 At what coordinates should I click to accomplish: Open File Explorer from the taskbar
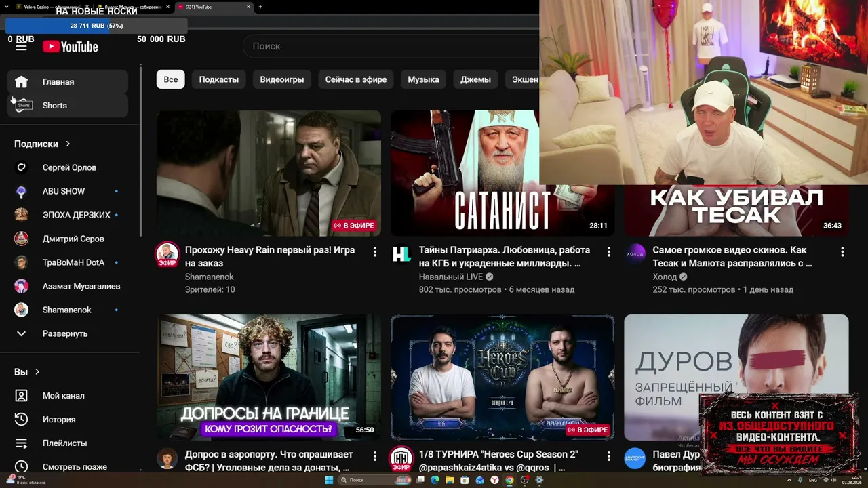point(450,480)
